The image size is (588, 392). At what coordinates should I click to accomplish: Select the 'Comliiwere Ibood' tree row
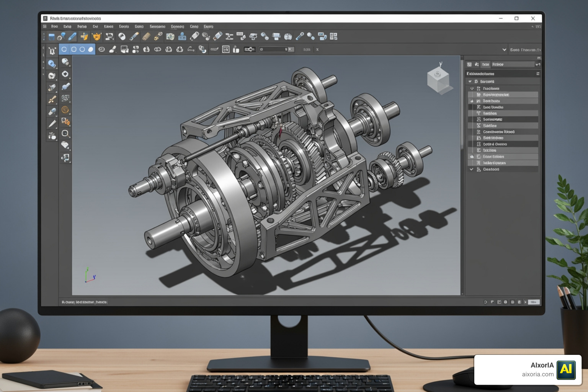click(x=503, y=132)
